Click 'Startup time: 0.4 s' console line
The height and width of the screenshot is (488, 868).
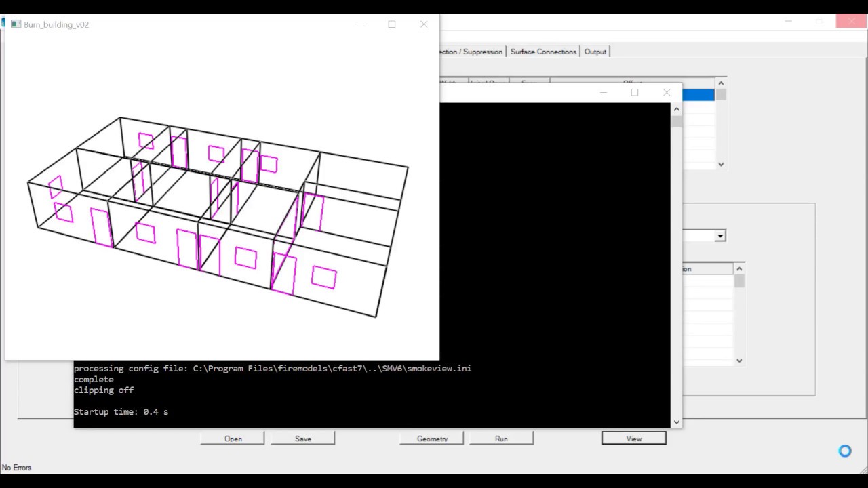[x=121, y=412]
